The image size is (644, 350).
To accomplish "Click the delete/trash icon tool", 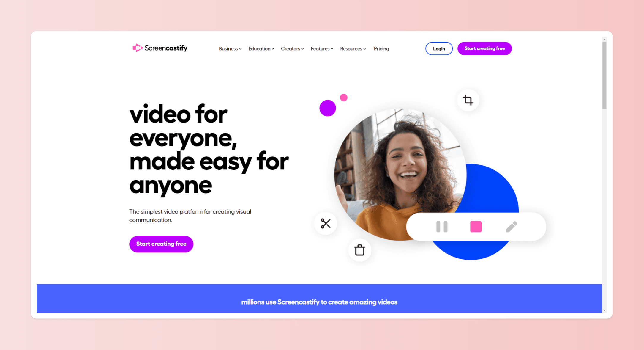I will coord(359,250).
